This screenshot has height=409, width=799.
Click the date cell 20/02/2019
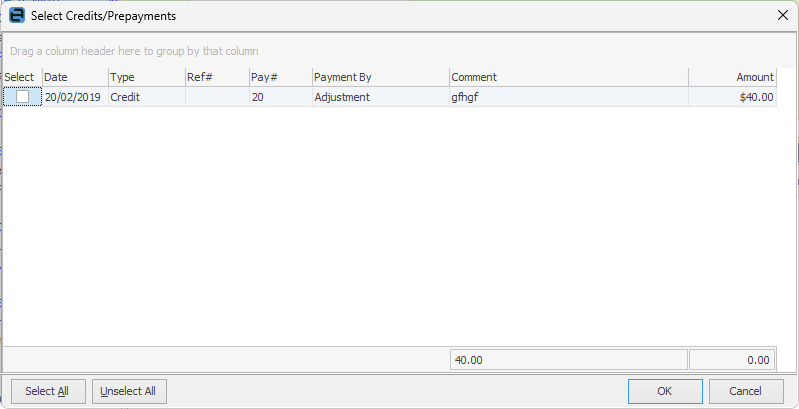tap(75, 97)
